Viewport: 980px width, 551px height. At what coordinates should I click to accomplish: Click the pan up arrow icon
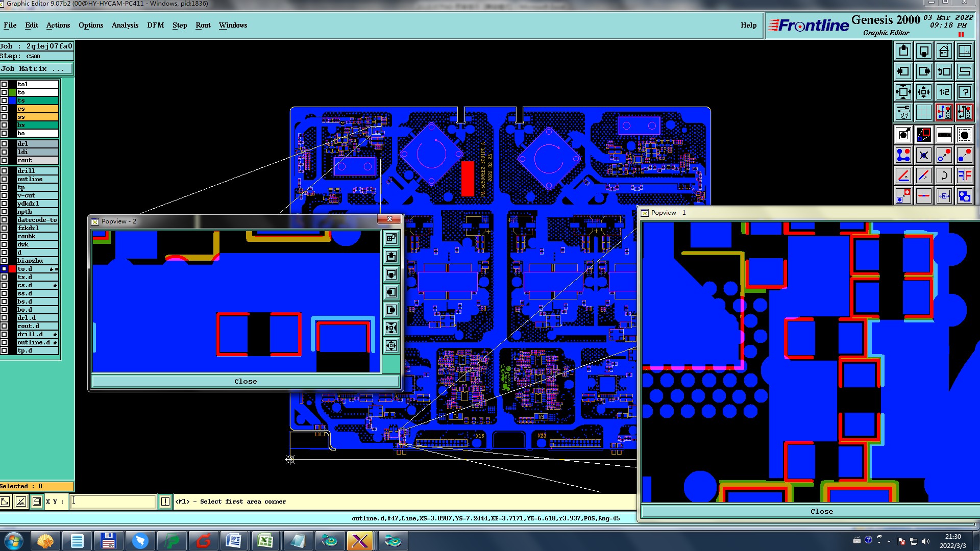903,51
